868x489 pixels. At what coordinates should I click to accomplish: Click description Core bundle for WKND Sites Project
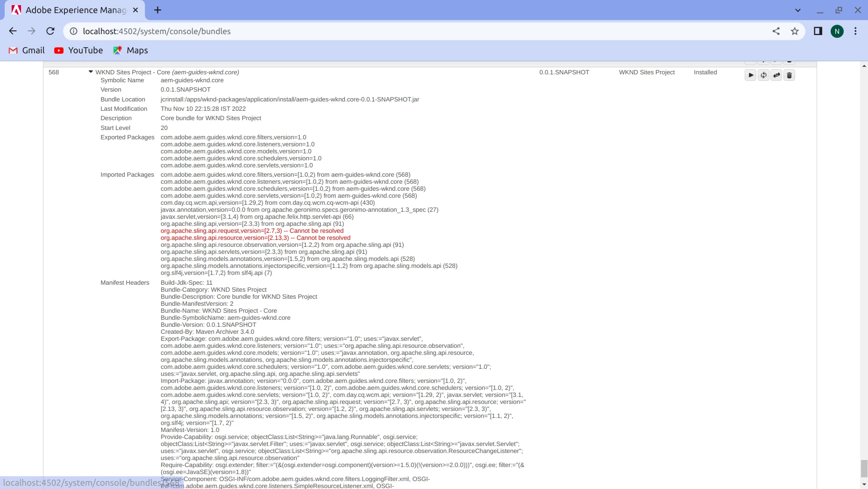[211, 118]
